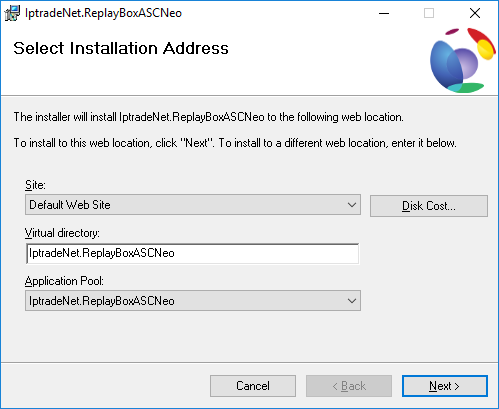Open the Application Pool combo box
Image resolution: width=499 pixels, height=409 pixels.
click(193, 301)
